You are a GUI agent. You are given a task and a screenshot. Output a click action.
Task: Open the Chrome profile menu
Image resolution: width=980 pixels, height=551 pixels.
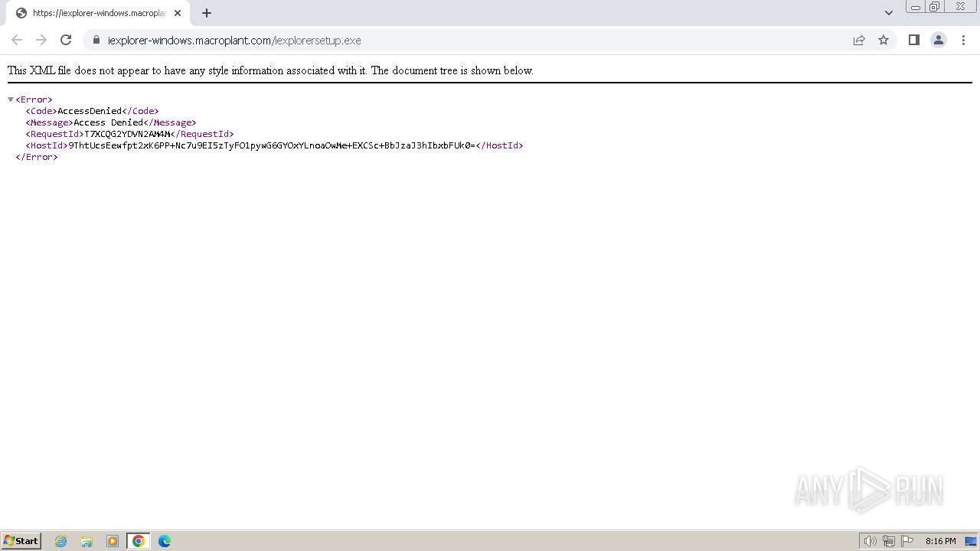tap(938, 40)
